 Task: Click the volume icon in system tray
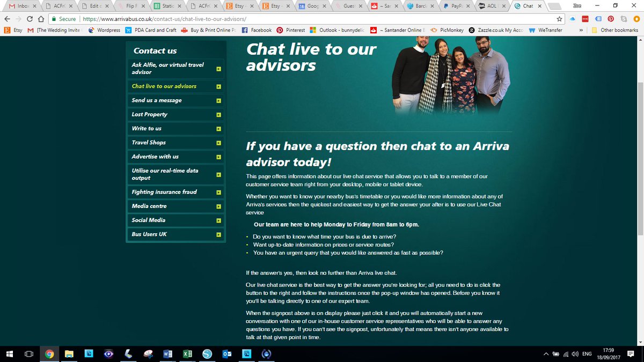tap(575, 354)
